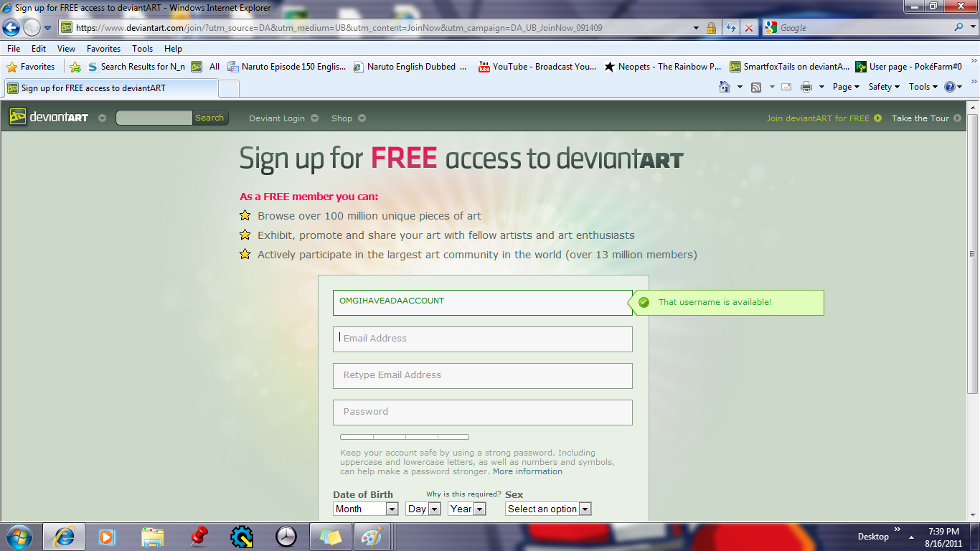This screenshot has height=551, width=980.
Task: Open the command bar Tools dropdown
Action: (923, 87)
